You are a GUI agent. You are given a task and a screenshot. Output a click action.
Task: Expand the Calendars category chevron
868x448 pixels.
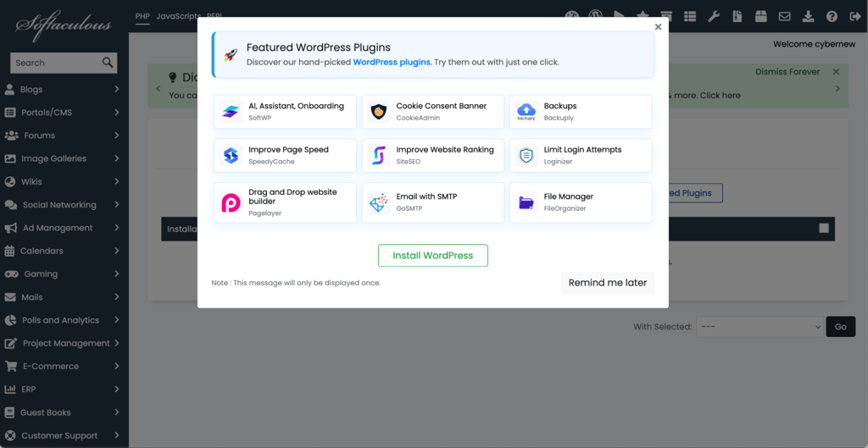point(117,251)
